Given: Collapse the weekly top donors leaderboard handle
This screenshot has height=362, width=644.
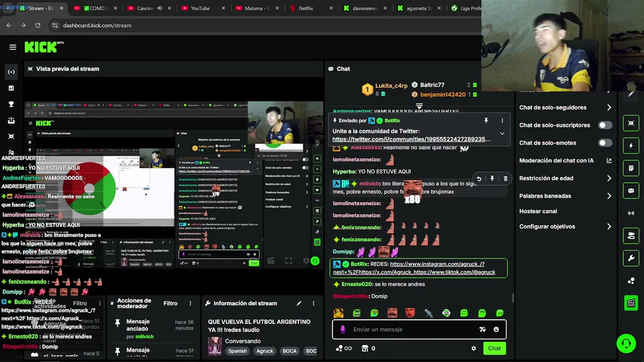Looking at the screenshot, I should point(419,106).
